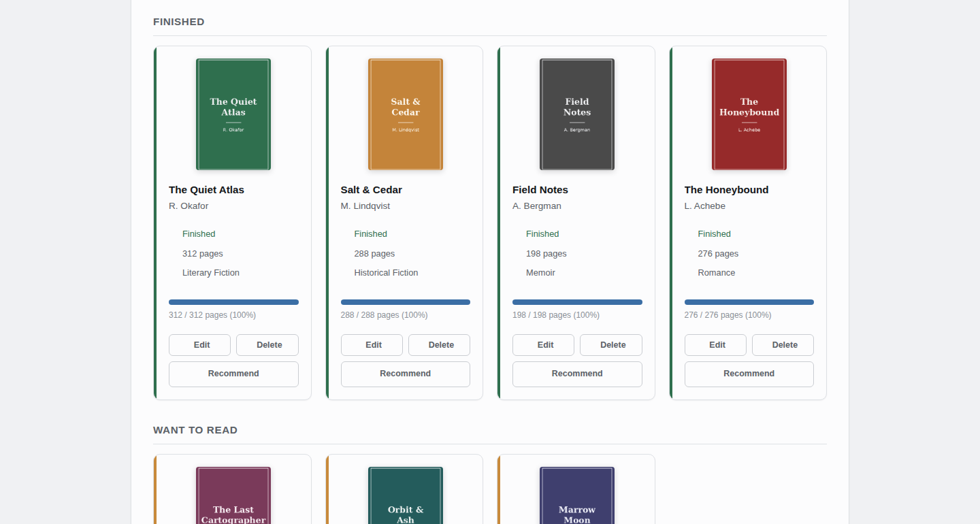Edit The Honeybound details
Screen dimensions: 980x524
pyautogui.click(x=715, y=345)
